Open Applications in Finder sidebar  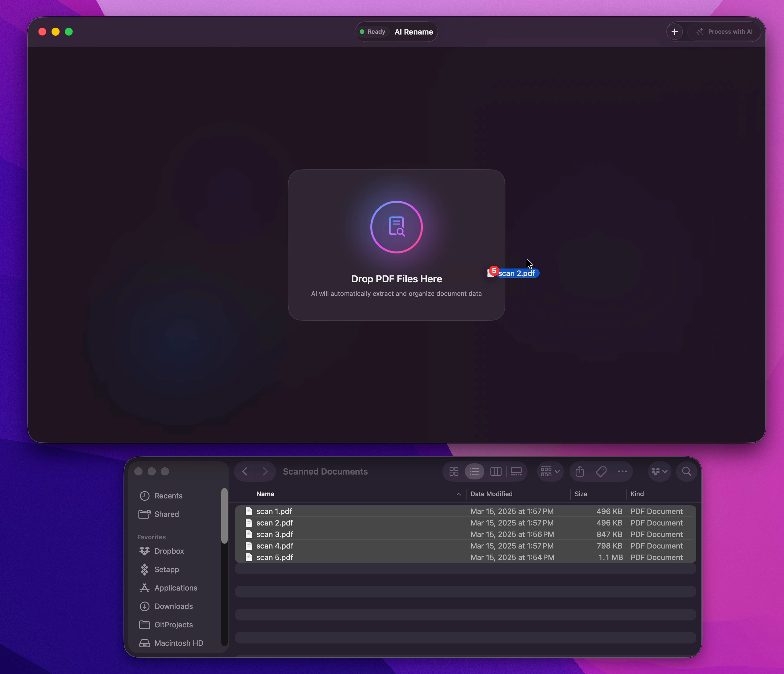[175, 588]
